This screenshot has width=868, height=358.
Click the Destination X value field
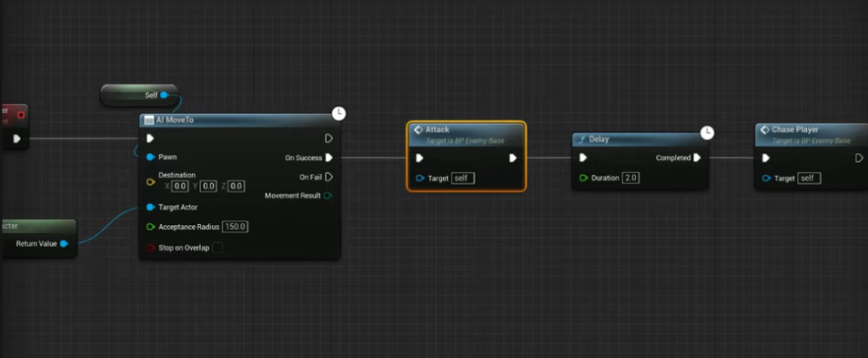coord(180,186)
